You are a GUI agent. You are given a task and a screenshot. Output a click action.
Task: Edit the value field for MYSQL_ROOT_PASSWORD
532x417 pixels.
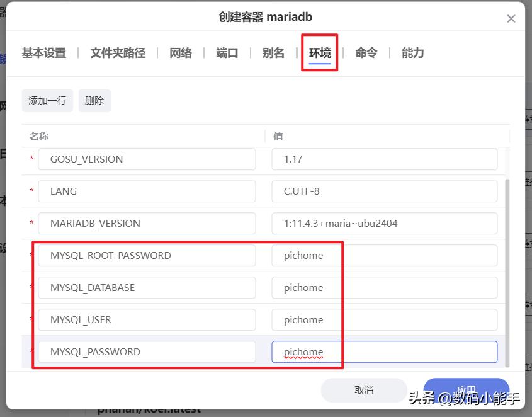[x=385, y=255]
